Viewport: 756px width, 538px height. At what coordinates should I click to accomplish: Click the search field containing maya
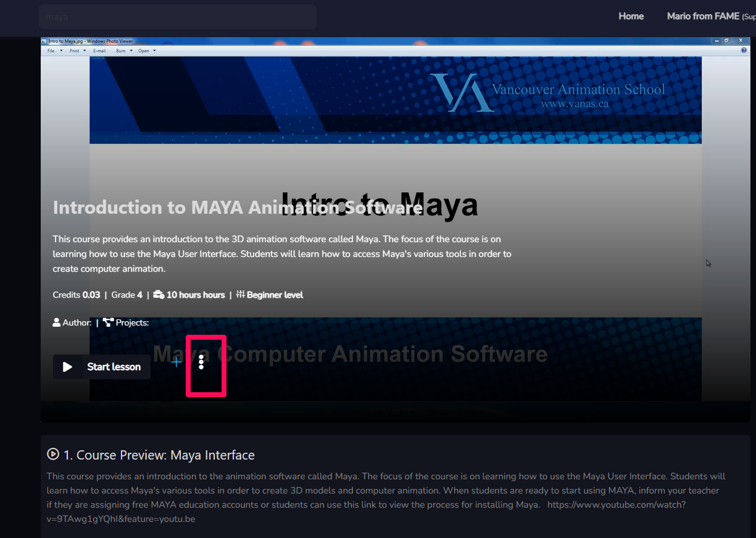(178, 17)
